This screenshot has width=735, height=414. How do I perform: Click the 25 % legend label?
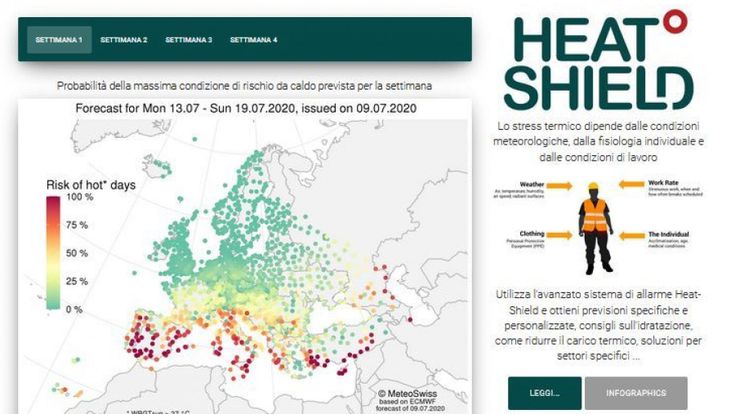[77, 281]
